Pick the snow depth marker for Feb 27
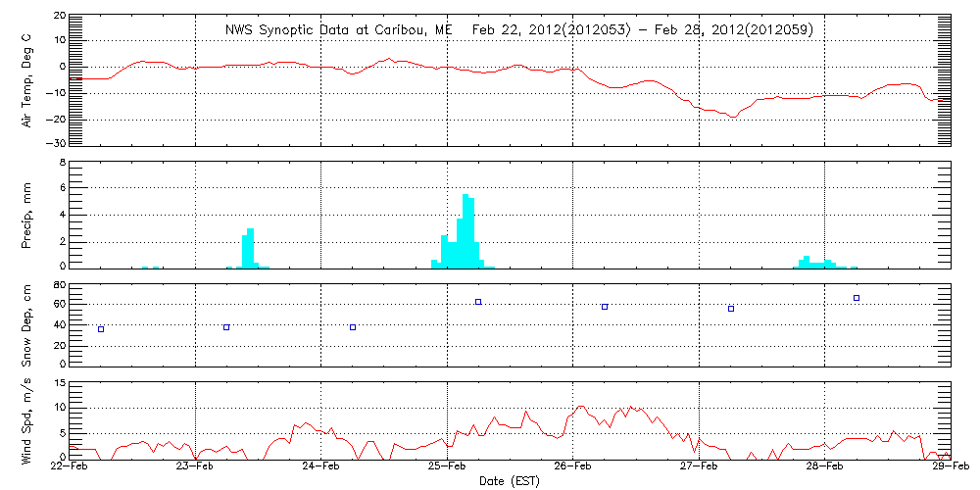Screen dimensions: 980x490 click(x=731, y=309)
